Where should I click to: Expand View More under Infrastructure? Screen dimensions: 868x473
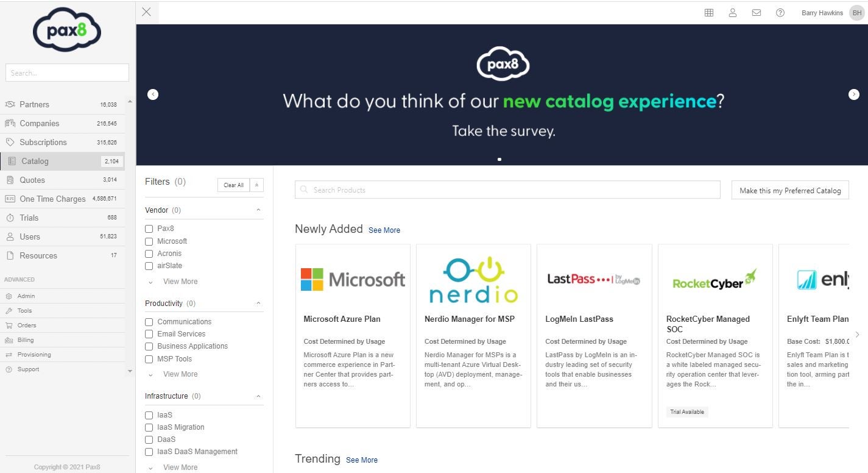coord(180,468)
